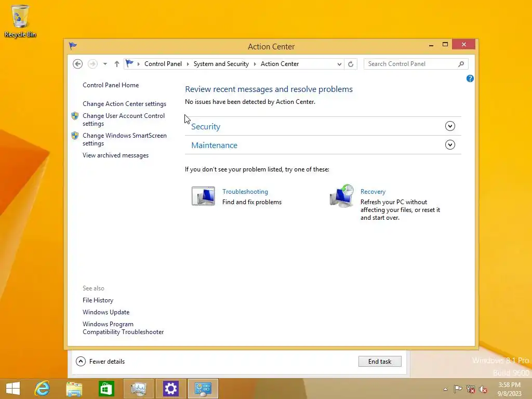Close the Action Center window
Screen dimensions: 532x399
coord(464,45)
